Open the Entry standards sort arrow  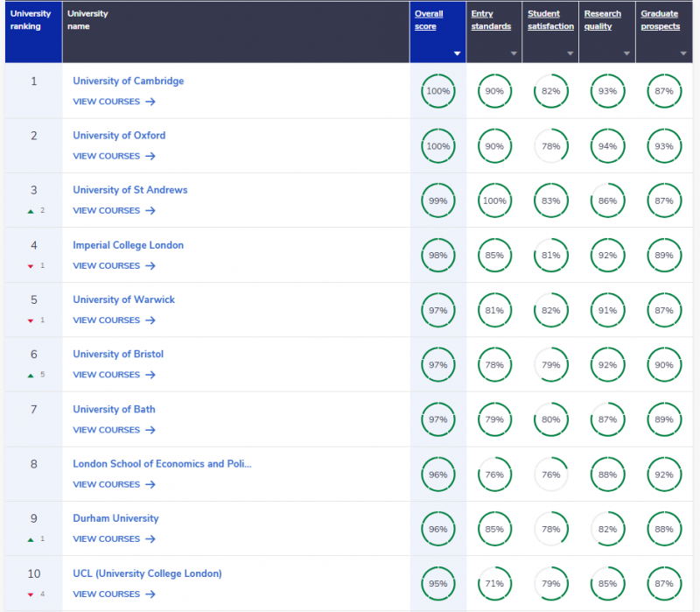point(514,53)
